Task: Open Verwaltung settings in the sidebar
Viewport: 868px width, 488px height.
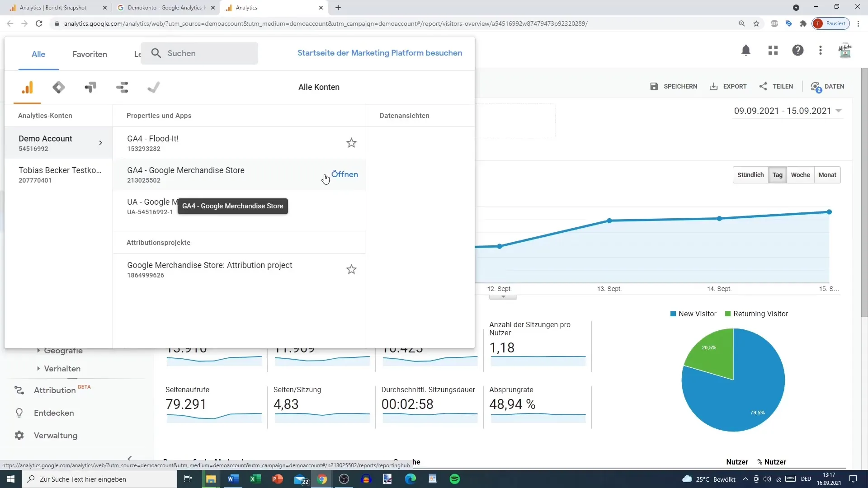Action: pyautogui.click(x=55, y=436)
